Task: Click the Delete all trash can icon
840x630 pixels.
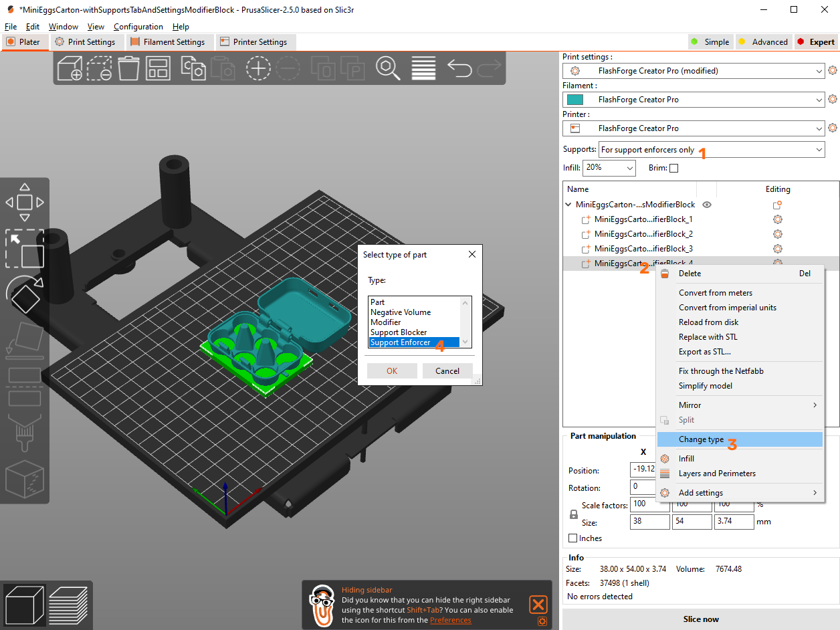Action: coord(128,68)
